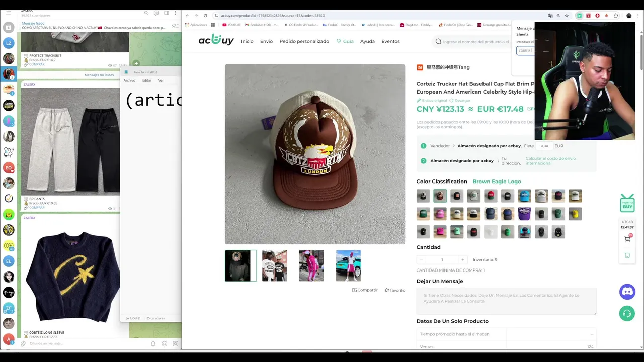Select the purple cap color swatch

524,214
